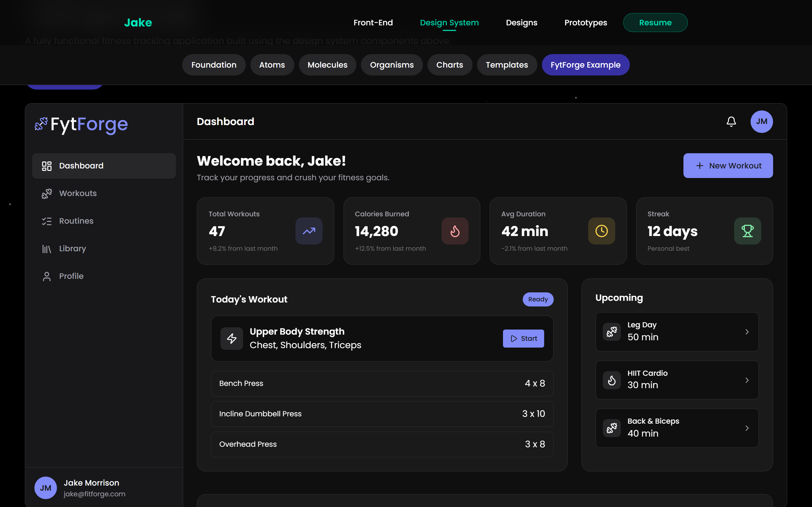Open the Workouts sidebar item
The width and height of the screenshot is (812, 507).
point(78,194)
